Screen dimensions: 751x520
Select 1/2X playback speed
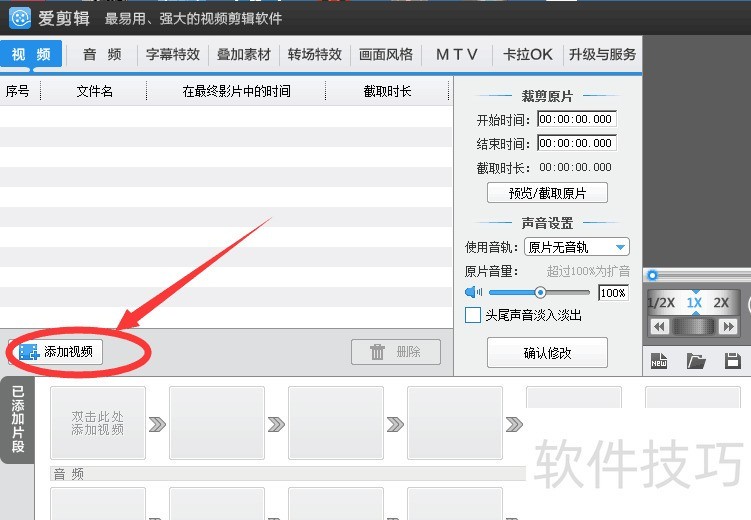(x=661, y=303)
